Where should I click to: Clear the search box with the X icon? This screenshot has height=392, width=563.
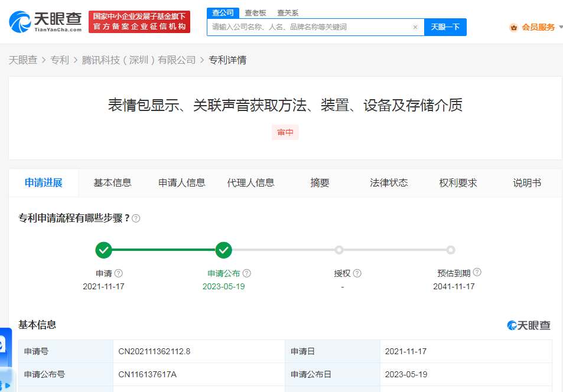415,27
